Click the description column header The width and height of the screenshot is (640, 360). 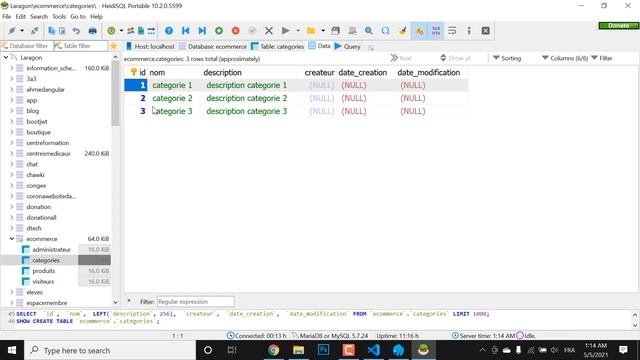[222, 73]
